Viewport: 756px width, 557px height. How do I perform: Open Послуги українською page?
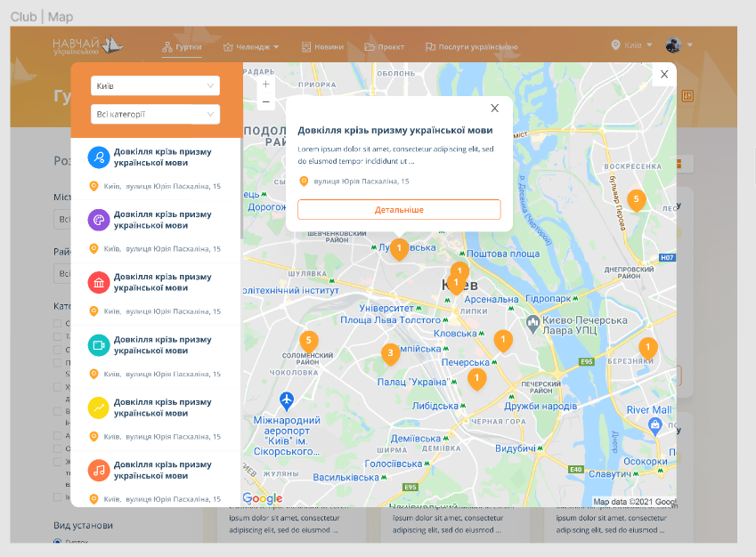tap(472, 47)
